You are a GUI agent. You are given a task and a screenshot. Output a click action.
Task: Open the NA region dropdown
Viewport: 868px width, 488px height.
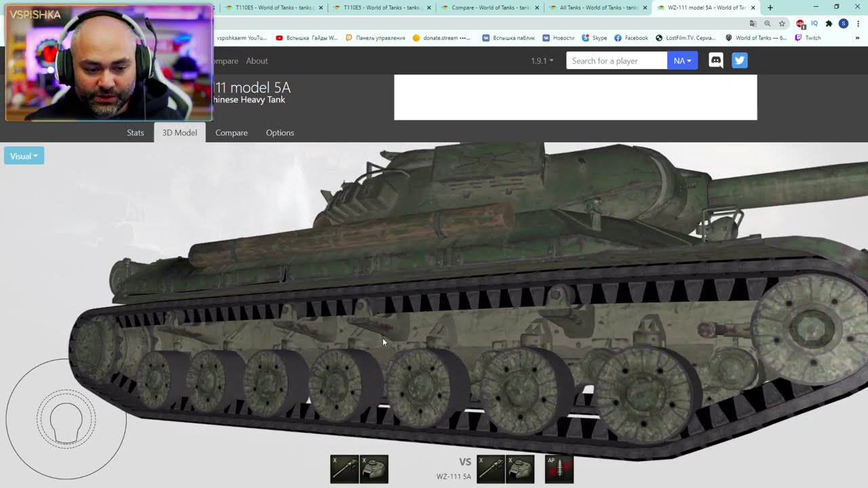(682, 60)
